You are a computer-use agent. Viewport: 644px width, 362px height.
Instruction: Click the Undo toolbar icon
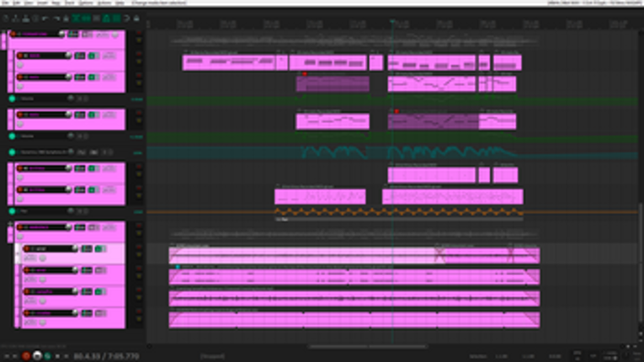click(46, 19)
